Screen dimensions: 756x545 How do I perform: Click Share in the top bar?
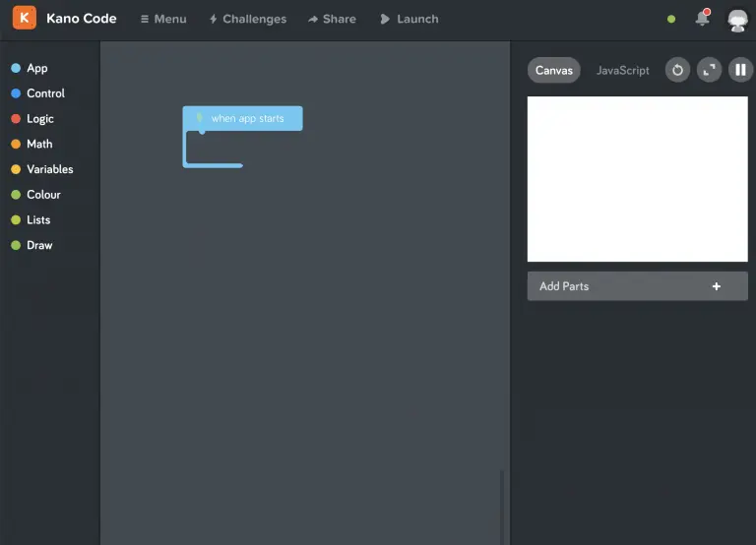pos(332,19)
